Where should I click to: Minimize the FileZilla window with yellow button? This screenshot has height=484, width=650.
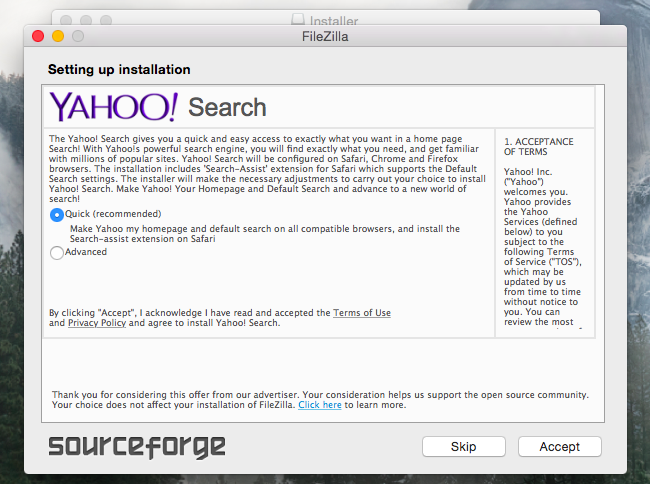coord(58,37)
